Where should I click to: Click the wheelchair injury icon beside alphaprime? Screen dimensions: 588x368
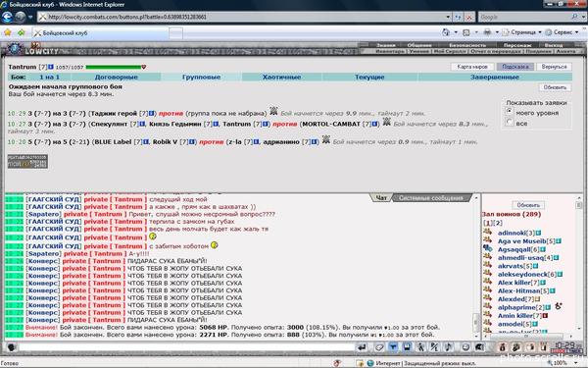point(559,306)
